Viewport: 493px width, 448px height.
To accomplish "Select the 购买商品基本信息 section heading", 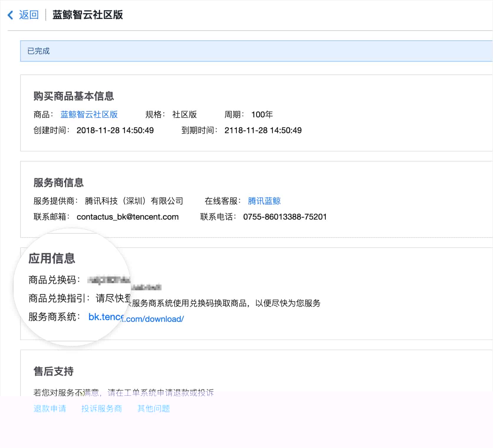I will click(x=74, y=96).
